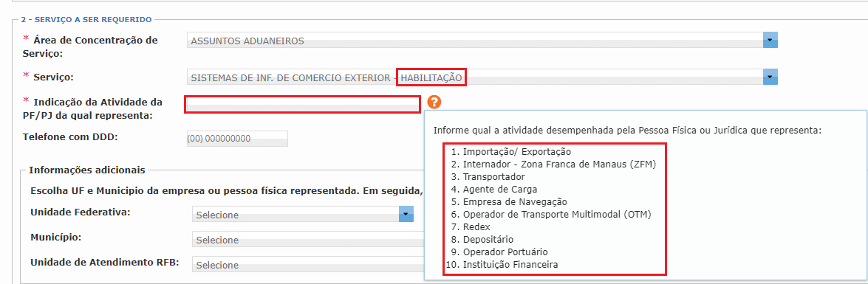Click the 'Informações adicionais' section label
Image resolution: width=868 pixels, height=284 pixels.
87,170
